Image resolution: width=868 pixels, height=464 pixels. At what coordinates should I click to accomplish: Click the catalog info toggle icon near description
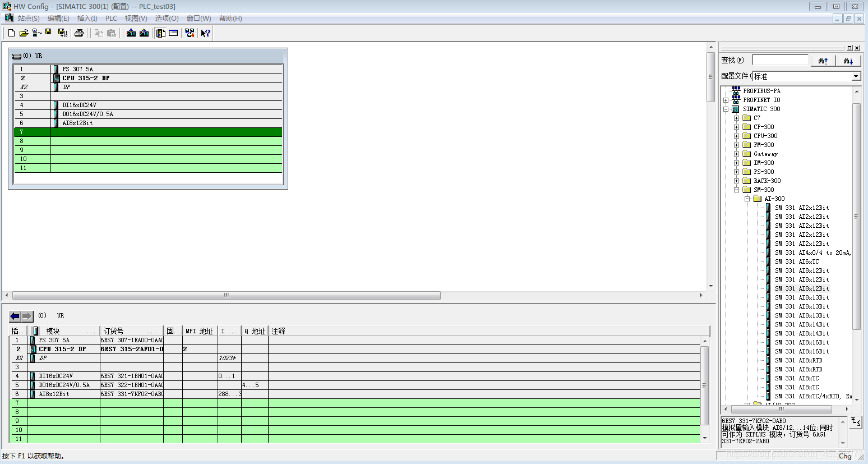pyautogui.click(x=855, y=422)
